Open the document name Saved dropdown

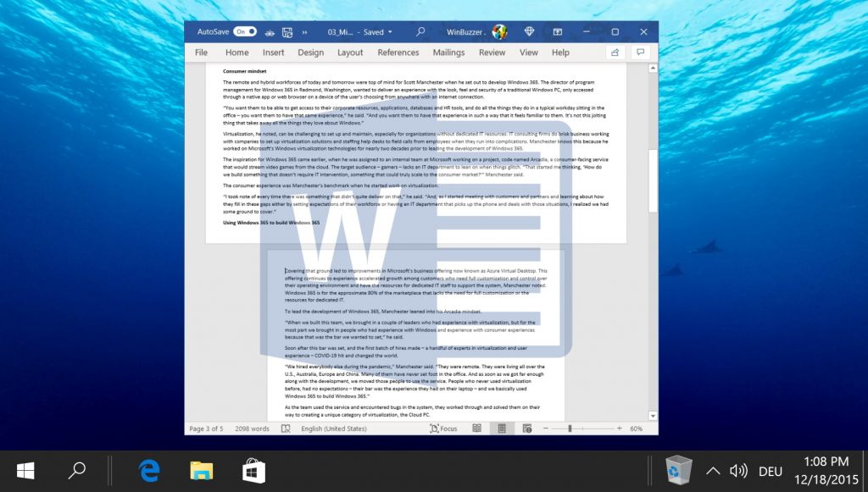(x=359, y=32)
